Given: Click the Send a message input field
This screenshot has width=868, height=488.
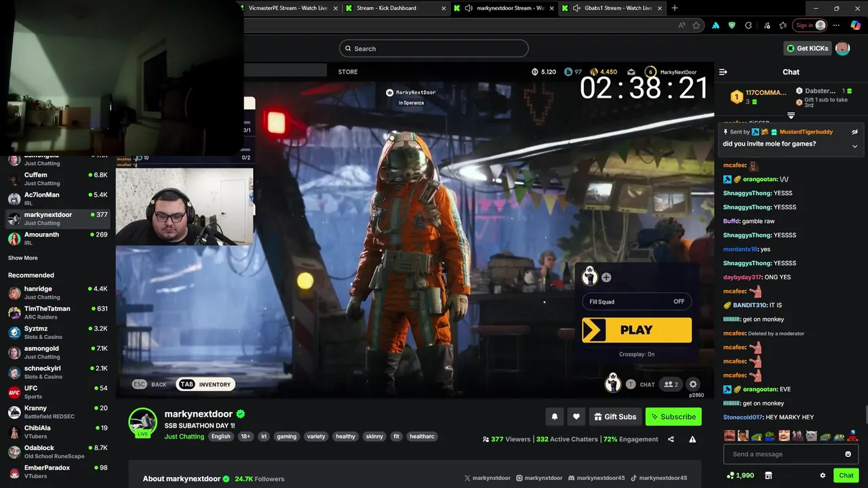Looking at the screenshot, I should (783, 454).
